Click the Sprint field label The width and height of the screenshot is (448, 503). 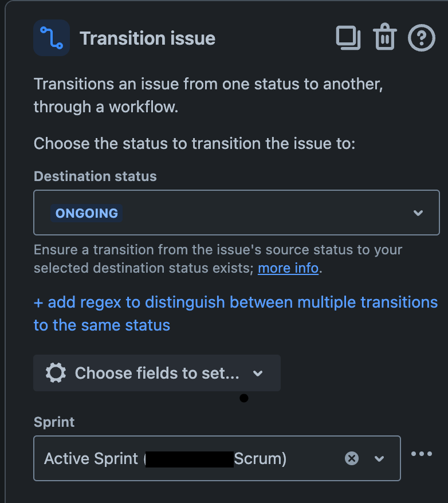tap(53, 422)
